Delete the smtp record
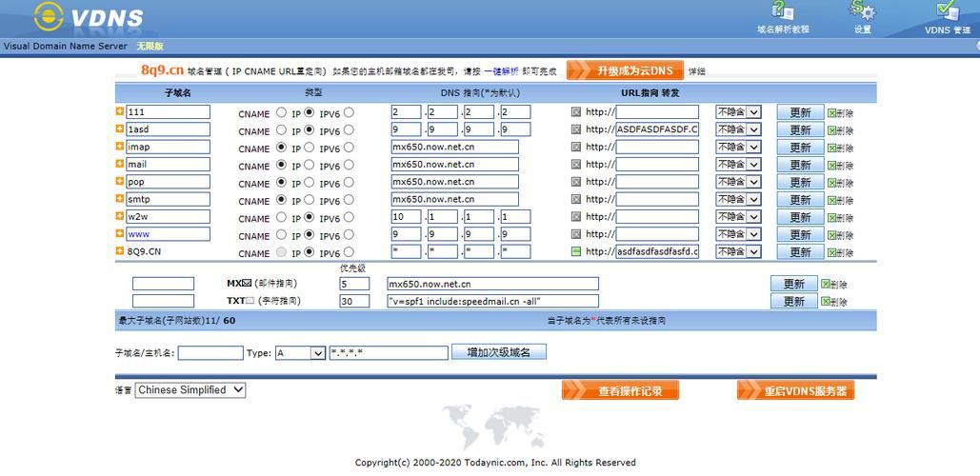Image resolution: width=980 pixels, height=476 pixels. pos(841,201)
